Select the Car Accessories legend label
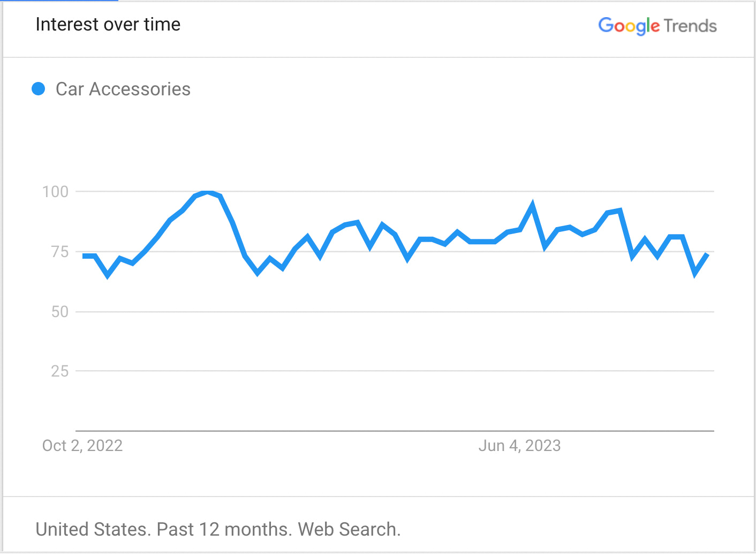Screen dimensions: 756x556 click(123, 89)
